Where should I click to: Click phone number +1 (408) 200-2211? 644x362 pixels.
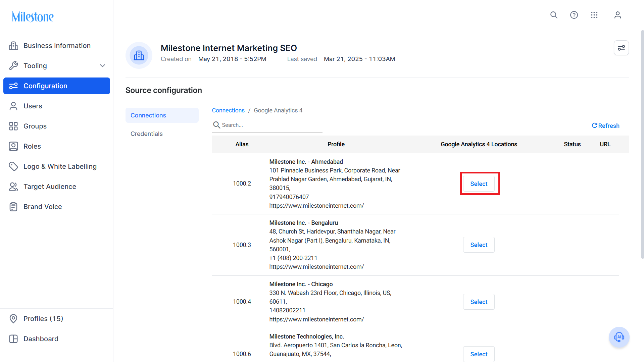[293, 258]
